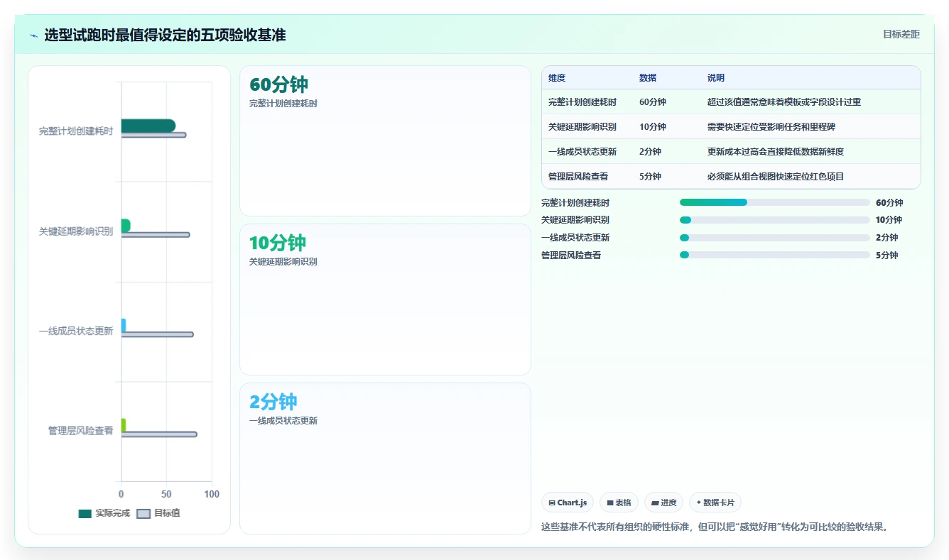Click the 关键延期影响识别 progress bar
The height and width of the screenshot is (560, 949).
(x=775, y=220)
